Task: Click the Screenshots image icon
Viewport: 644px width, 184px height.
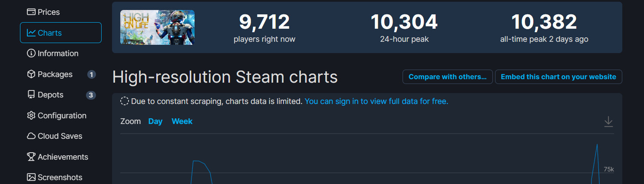Action: click(x=31, y=177)
